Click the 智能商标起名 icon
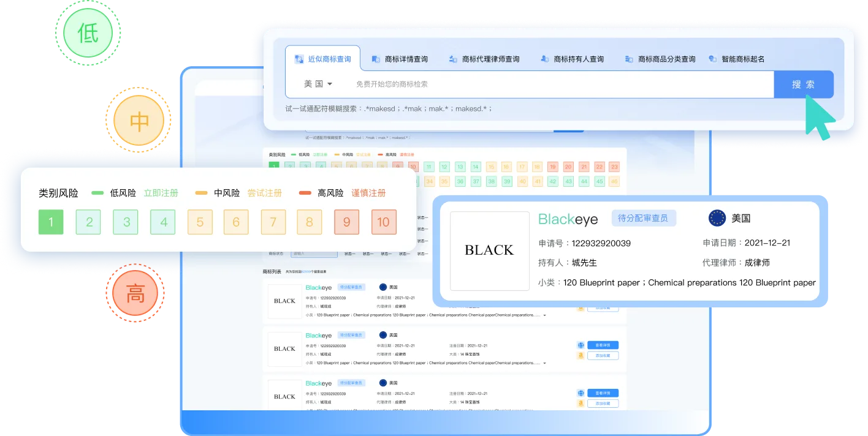The image size is (868, 436). pyautogui.click(x=712, y=59)
